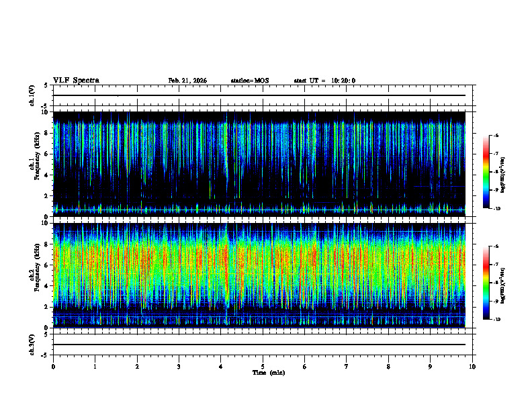Click the "start UT = 10:20:0" header text

point(324,81)
